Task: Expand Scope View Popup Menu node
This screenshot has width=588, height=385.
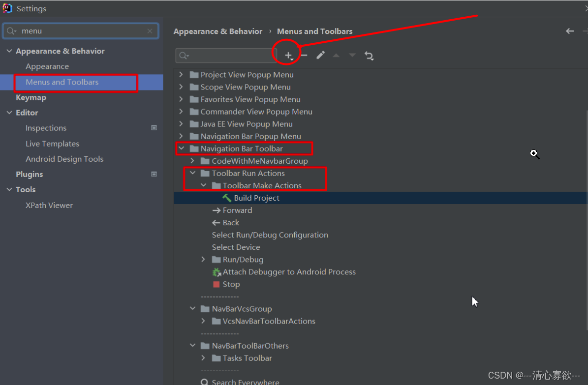Action: [x=181, y=87]
